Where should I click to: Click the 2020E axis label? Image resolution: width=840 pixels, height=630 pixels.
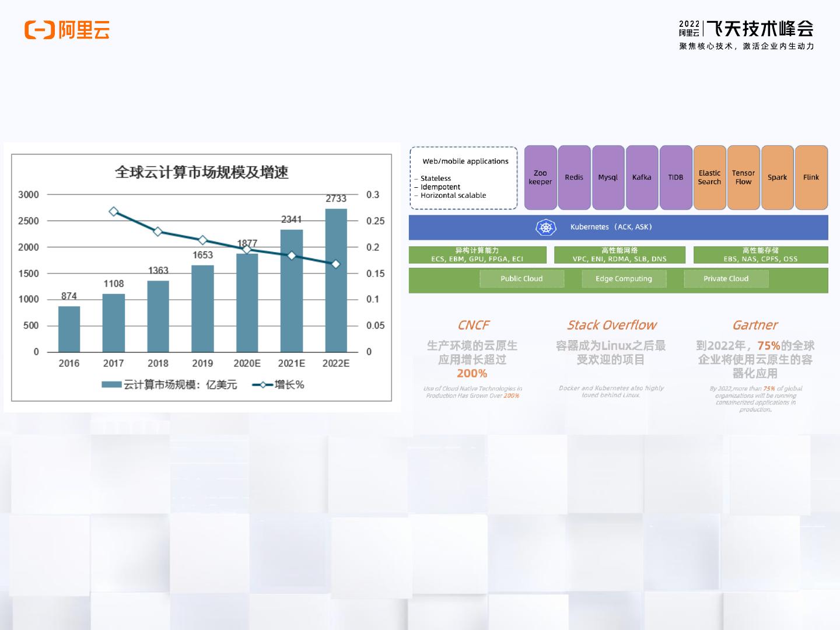[247, 363]
